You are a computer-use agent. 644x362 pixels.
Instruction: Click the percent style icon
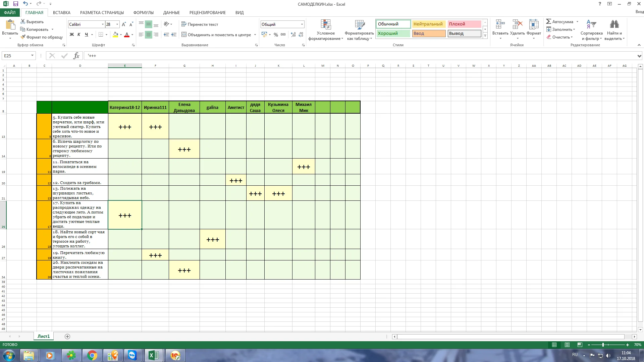pyautogui.click(x=276, y=35)
